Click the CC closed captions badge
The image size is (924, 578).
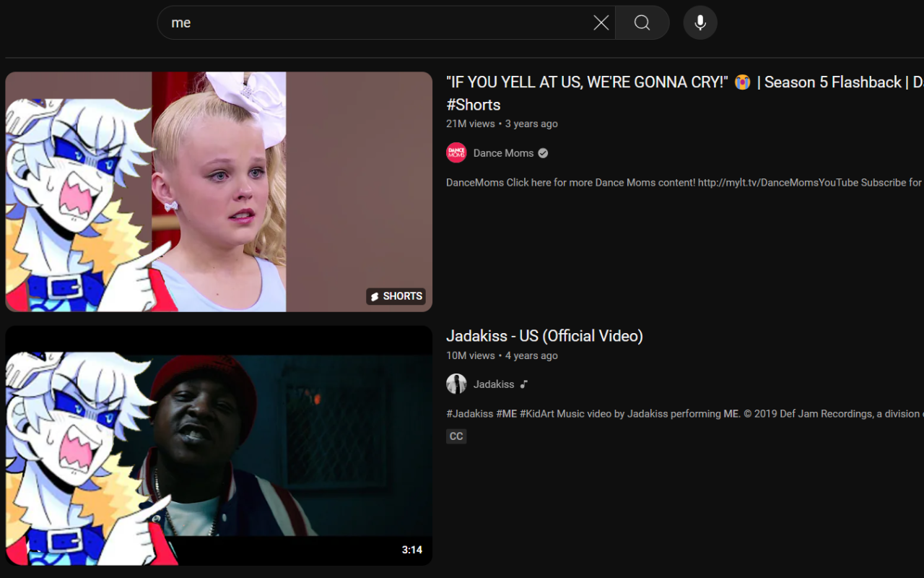tap(456, 436)
